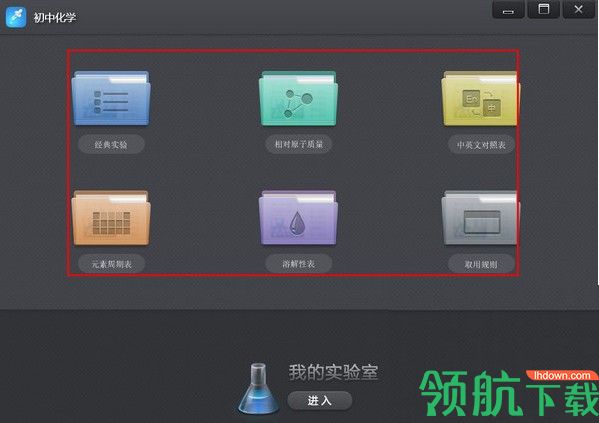This screenshot has height=423, width=599.
Task: Close the 初中化学 window
Action: 579,10
